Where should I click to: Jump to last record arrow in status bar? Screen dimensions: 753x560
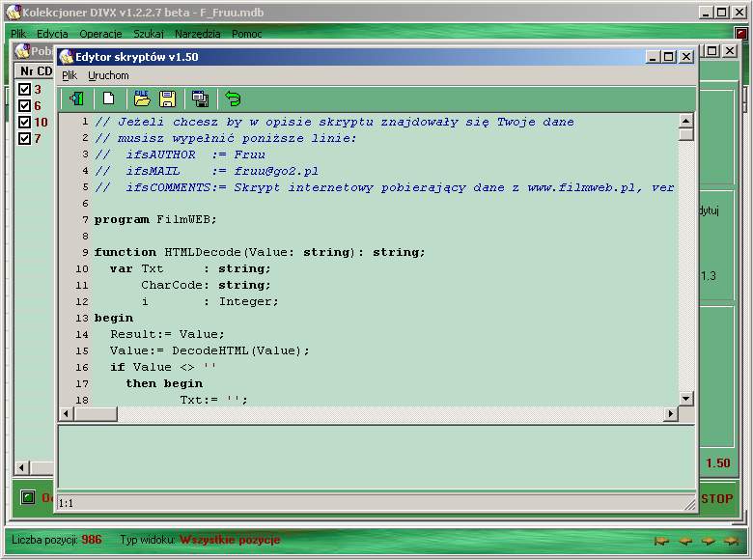click(732, 541)
